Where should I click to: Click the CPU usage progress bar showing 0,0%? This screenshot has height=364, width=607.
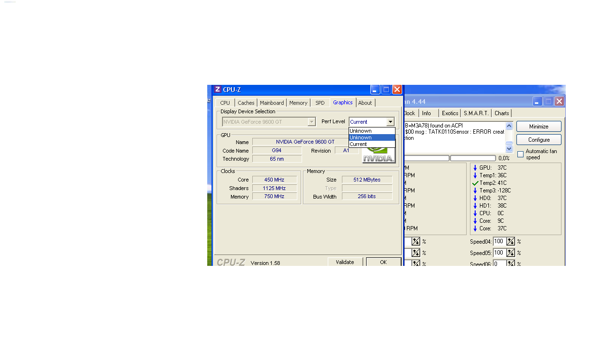[473, 158]
